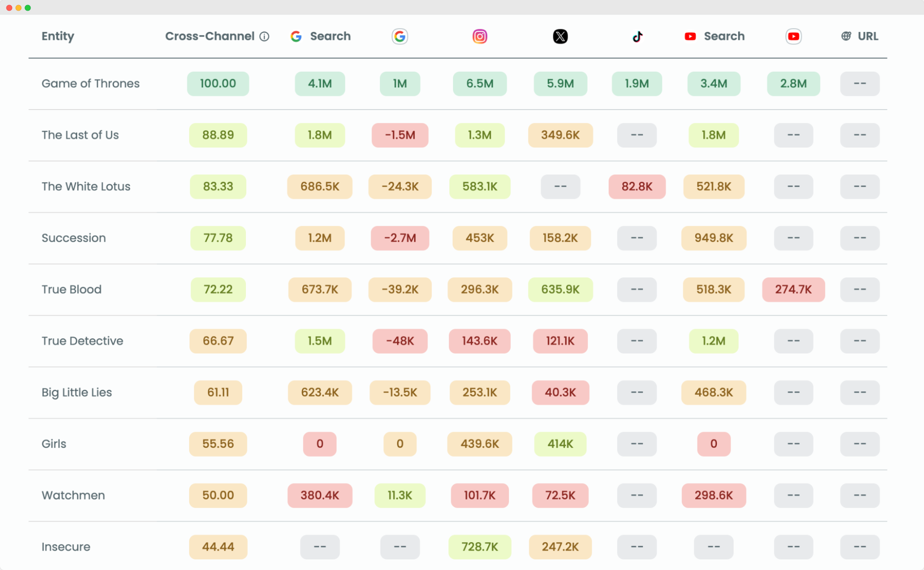Click the 1.9M TikTok value
The height and width of the screenshot is (570, 924).
click(x=637, y=84)
